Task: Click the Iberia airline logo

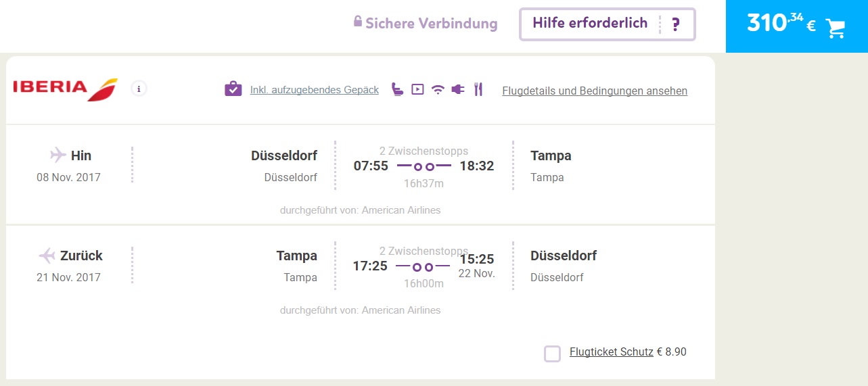Action: pyautogui.click(x=66, y=89)
